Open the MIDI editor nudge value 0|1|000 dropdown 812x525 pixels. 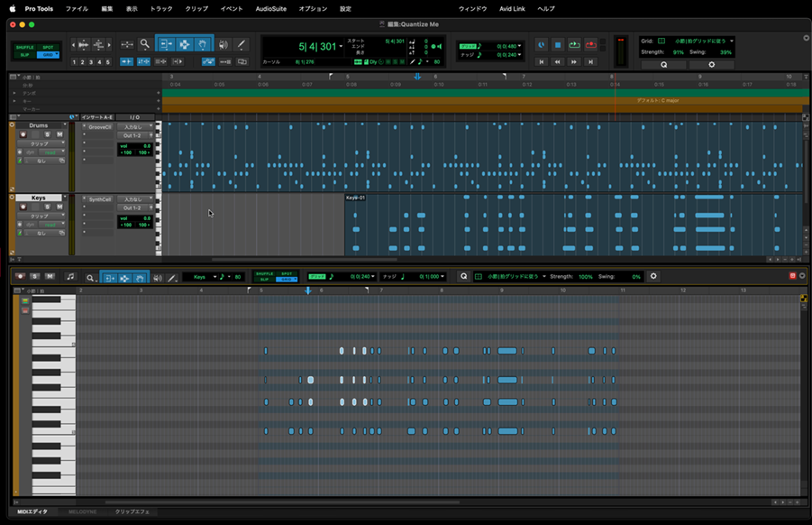coord(442,277)
